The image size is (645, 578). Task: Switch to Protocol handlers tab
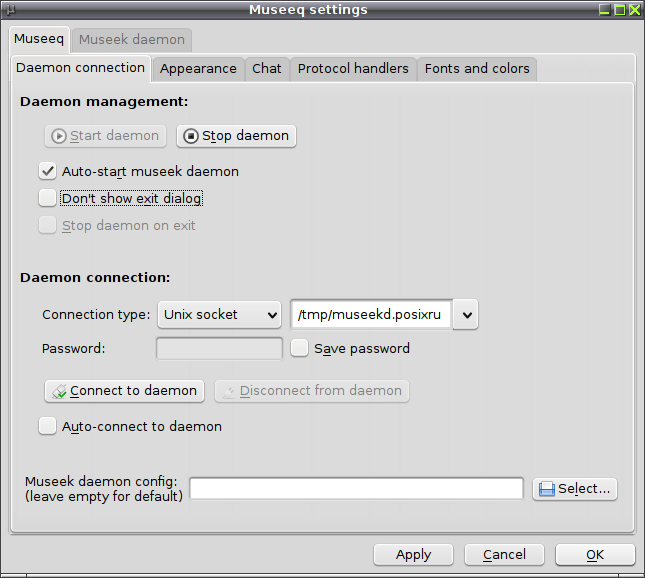(x=353, y=69)
